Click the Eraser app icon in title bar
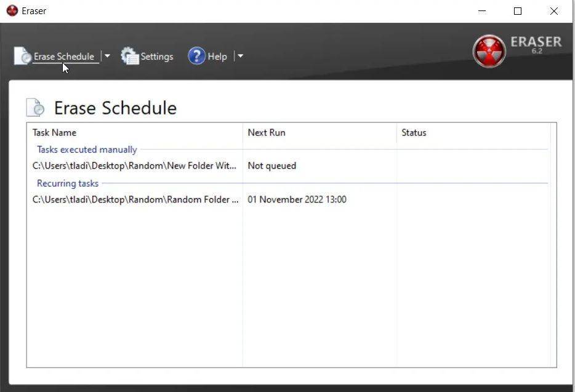The height and width of the screenshot is (392, 575). [x=12, y=10]
